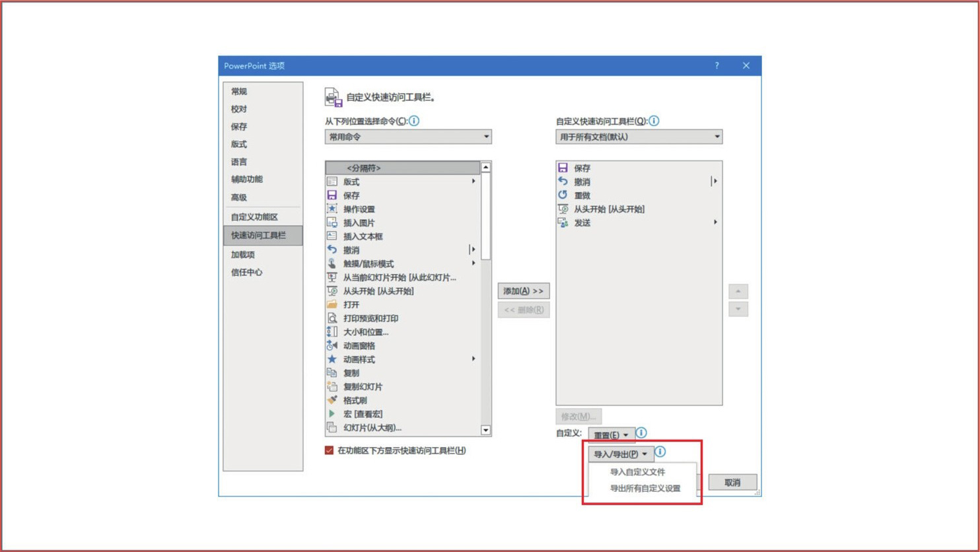
Task: Click the << 删除(R) button
Action: tap(524, 310)
